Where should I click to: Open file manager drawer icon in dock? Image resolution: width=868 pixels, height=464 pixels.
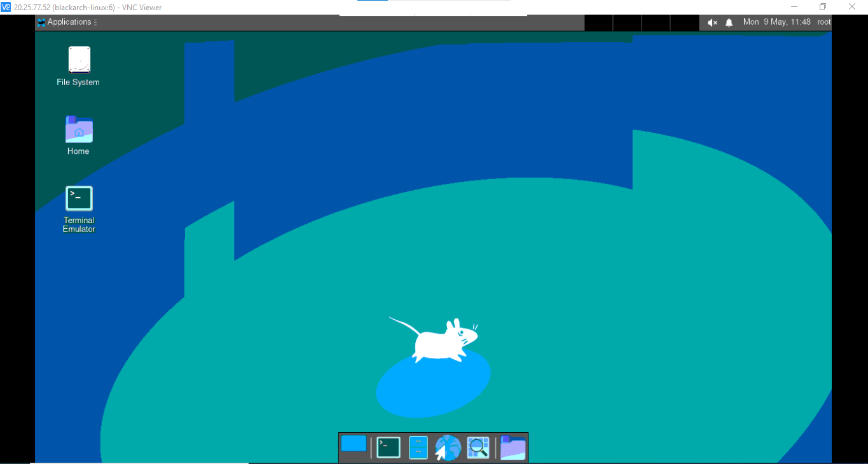[x=418, y=447]
